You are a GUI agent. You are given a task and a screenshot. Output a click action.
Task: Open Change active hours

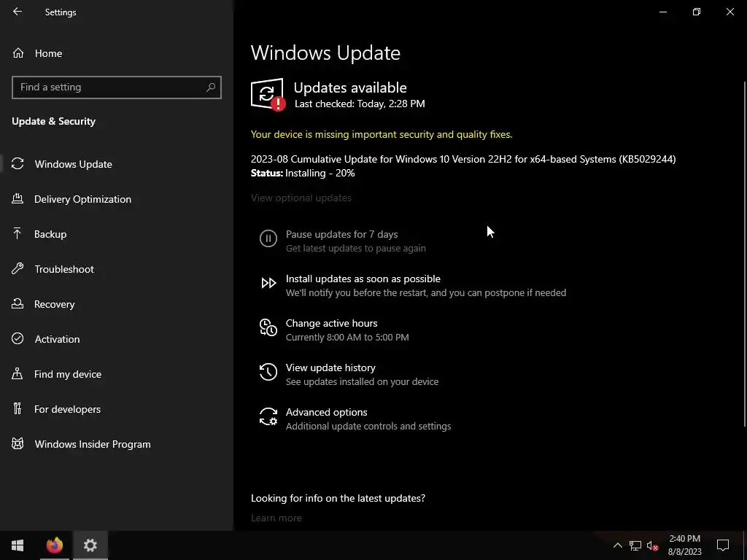pos(332,323)
